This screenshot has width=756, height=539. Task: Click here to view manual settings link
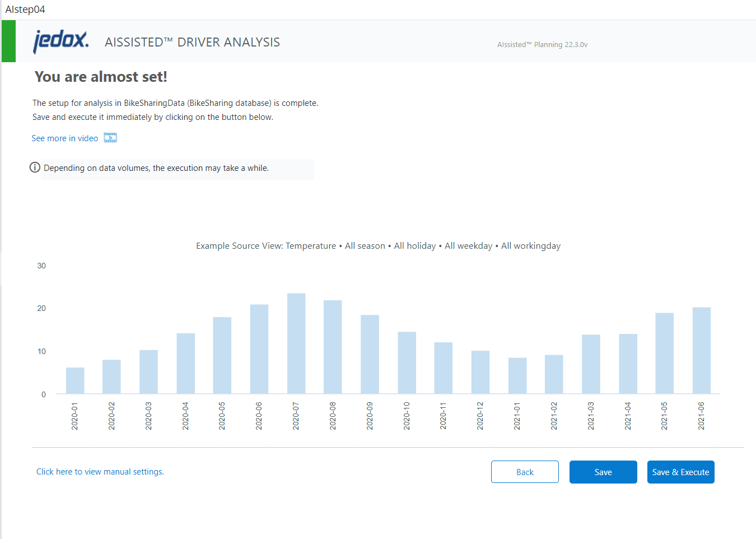100,472
